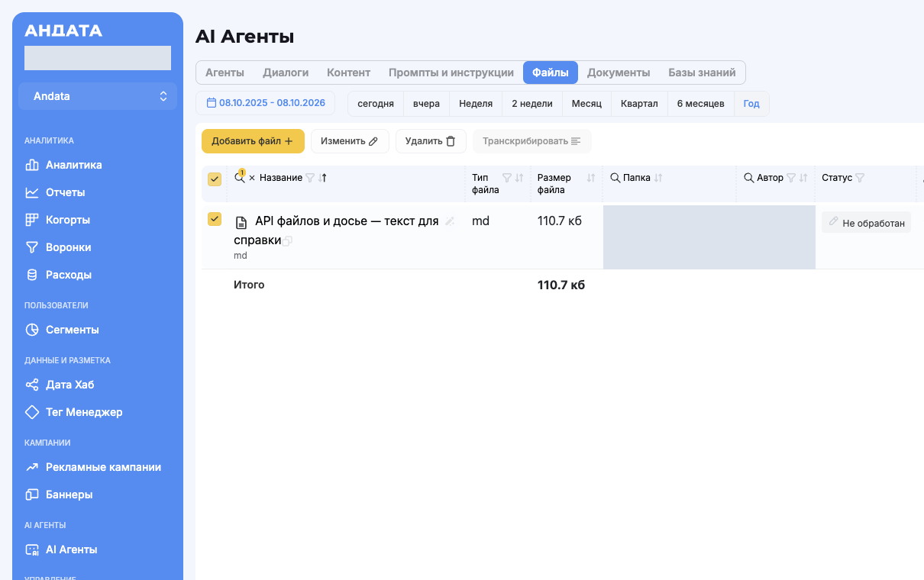Open the Статус column filter
924x580 pixels.
pyautogui.click(x=860, y=178)
